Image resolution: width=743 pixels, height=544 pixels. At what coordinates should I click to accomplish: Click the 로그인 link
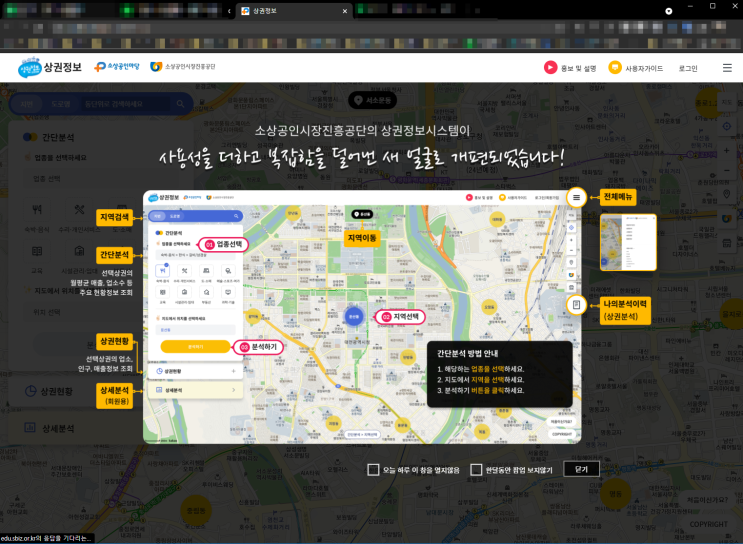[688, 68]
